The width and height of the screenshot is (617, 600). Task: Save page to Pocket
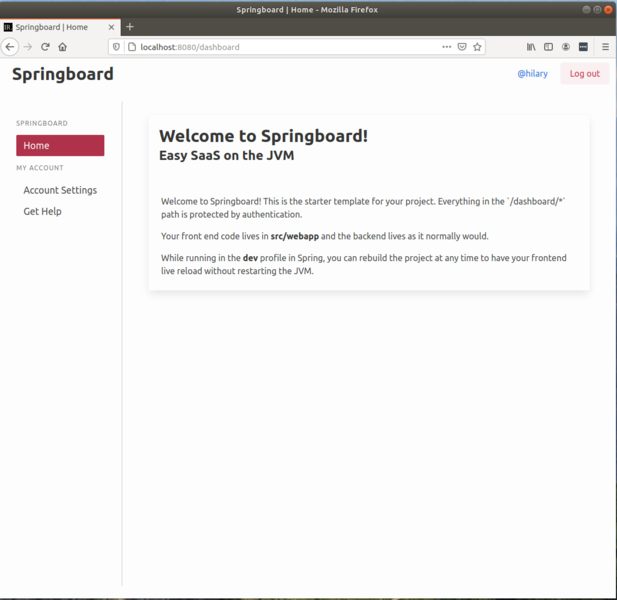pos(462,47)
